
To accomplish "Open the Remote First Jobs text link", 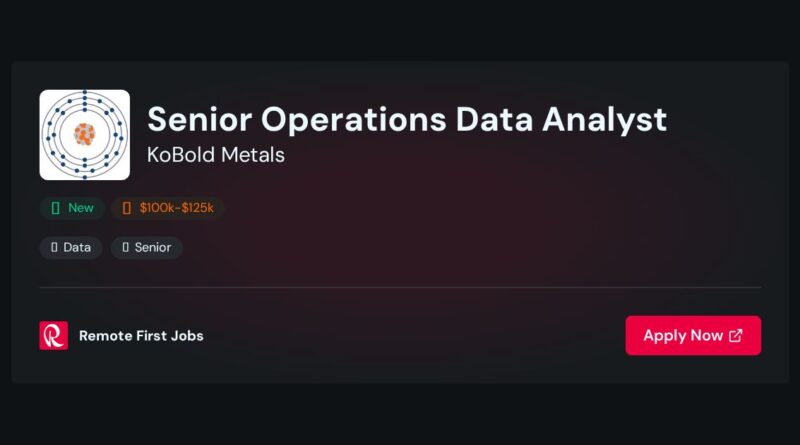I will coord(141,336).
